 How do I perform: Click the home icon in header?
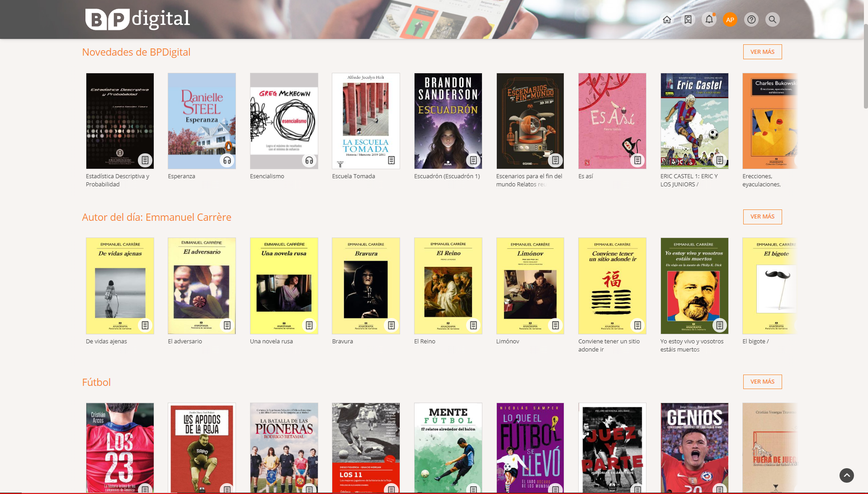(x=667, y=19)
